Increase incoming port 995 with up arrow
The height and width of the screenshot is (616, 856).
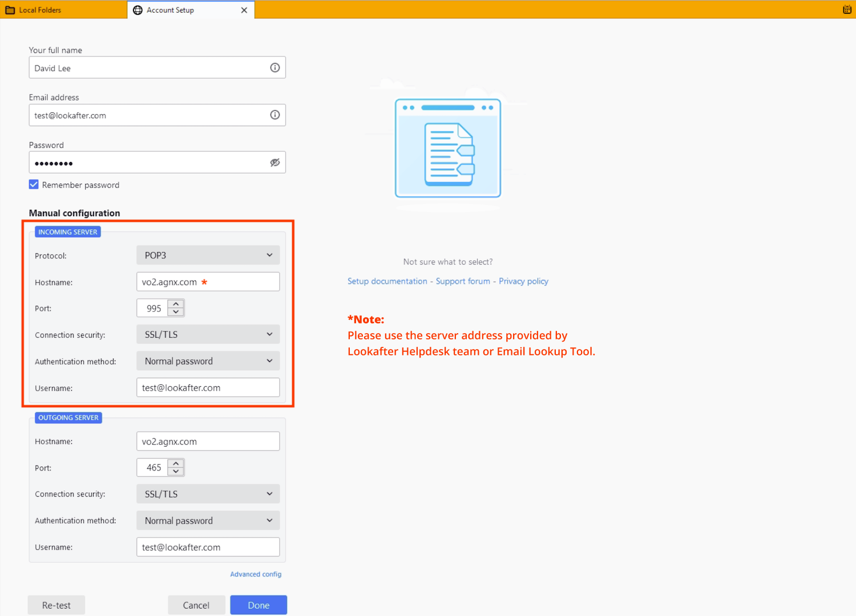176,304
